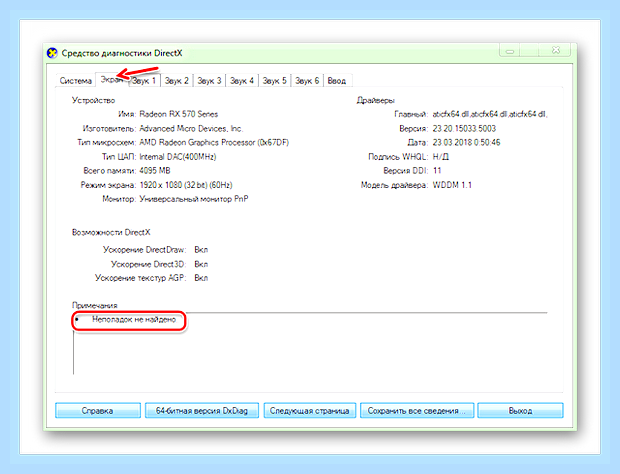Screen dimensions: 620x474
Task: Click the 1920 x 1080 screen mode value
Action: pos(186,185)
